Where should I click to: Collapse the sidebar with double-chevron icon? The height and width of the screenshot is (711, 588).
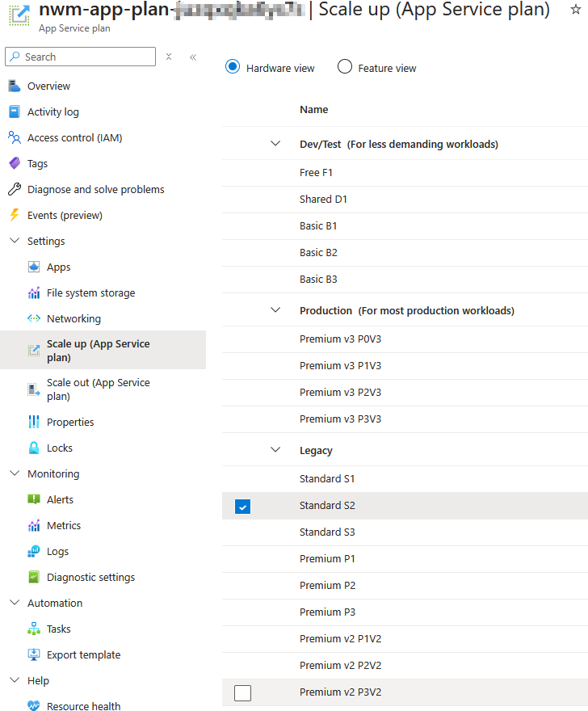click(193, 57)
